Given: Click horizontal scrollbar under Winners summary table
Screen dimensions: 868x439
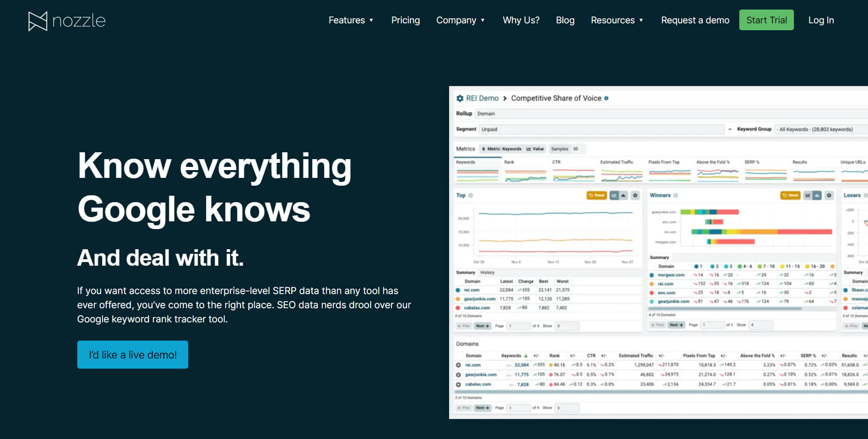Looking at the screenshot, I should click(725, 309).
